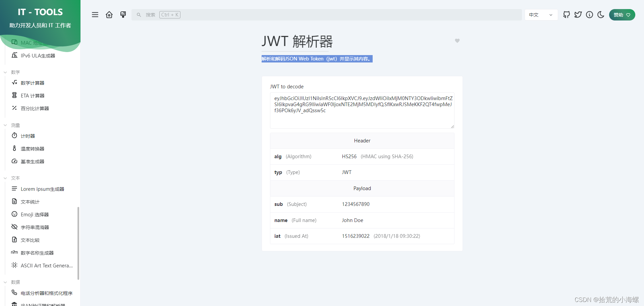Click the smiley emoji icon
Screen dimensions: 644x306
point(14,214)
